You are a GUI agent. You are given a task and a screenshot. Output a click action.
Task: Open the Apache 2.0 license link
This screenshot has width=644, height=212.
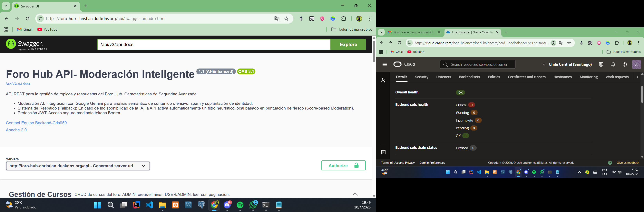click(x=16, y=130)
